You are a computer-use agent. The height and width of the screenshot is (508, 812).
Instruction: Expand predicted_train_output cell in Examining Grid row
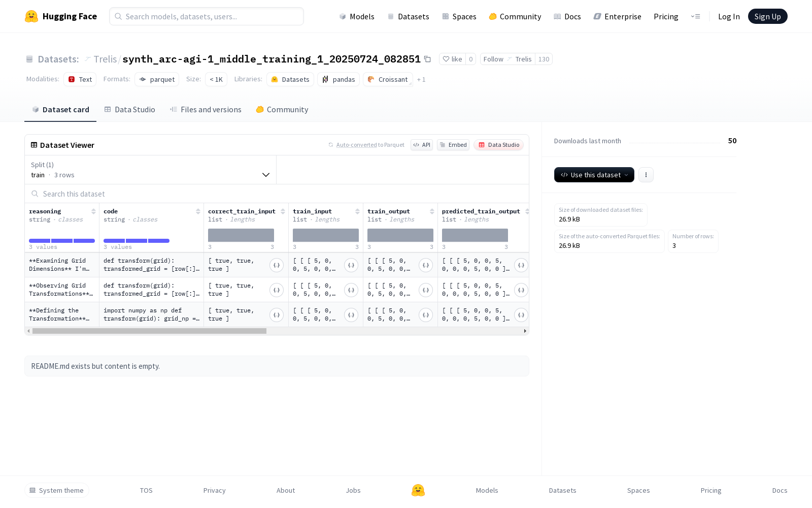(521, 265)
